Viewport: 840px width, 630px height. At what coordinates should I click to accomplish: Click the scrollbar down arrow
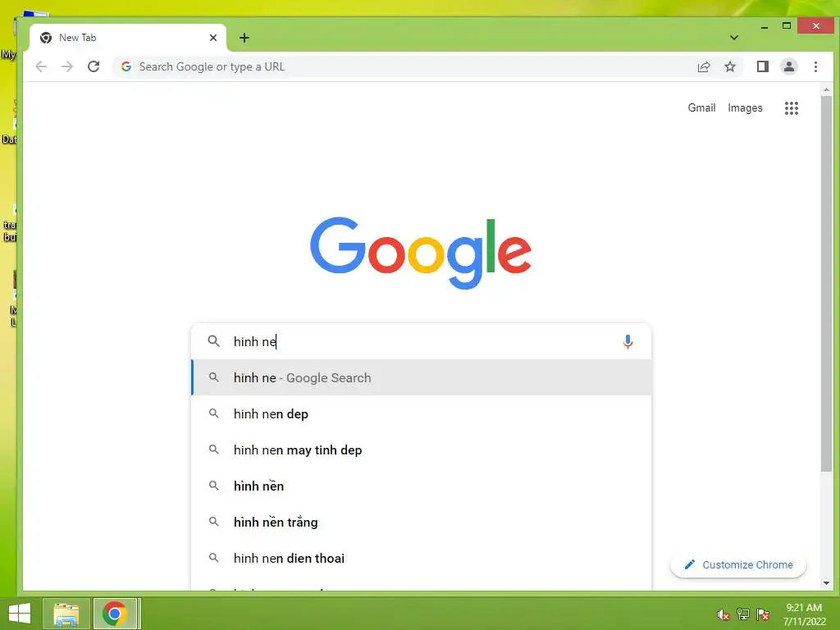(826, 583)
